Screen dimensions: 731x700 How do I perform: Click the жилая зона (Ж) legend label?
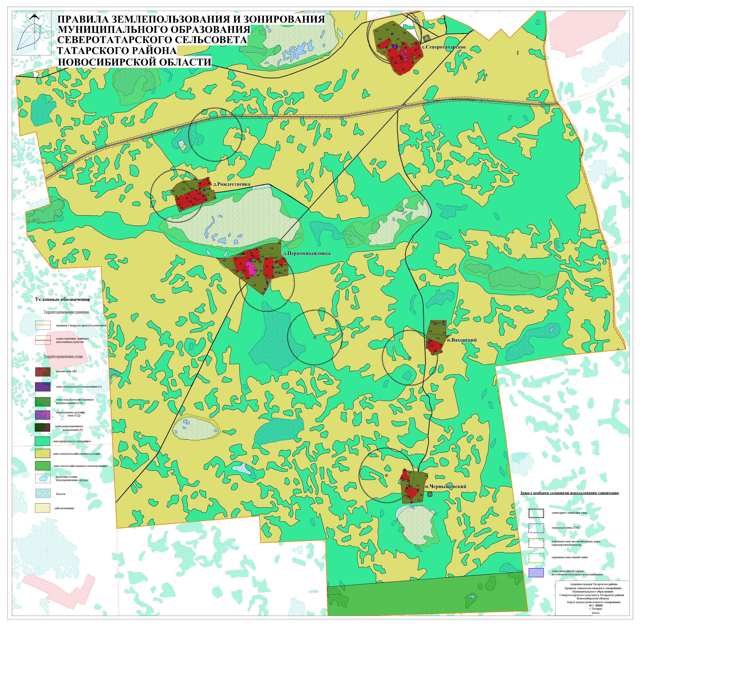(x=66, y=371)
